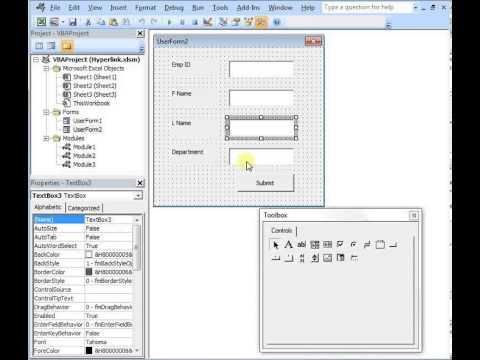Collapse the Forms folder in project tree
The height and width of the screenshot is (360, 480).
[x=46, y=112]
